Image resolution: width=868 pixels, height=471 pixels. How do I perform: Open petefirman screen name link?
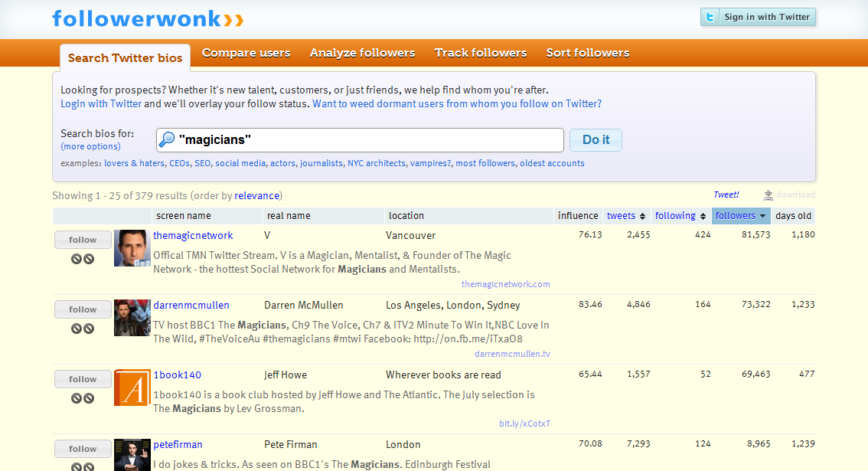pyautogui.click(x=178, y=444)
